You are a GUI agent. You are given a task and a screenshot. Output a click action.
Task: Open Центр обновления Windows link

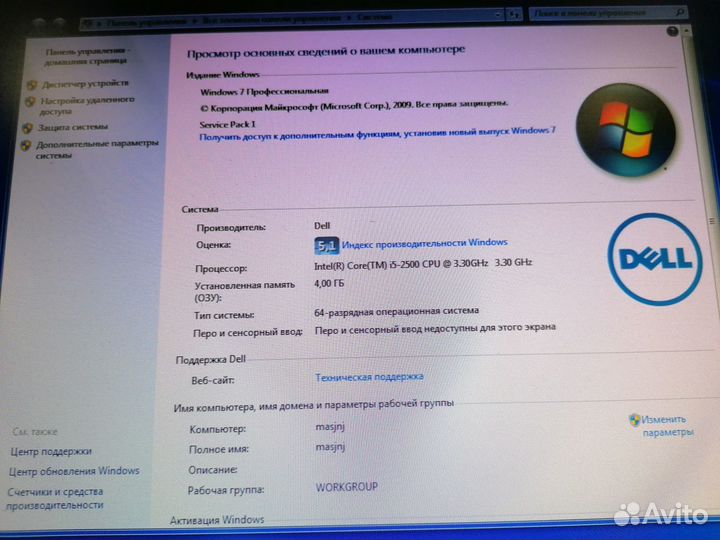click(74, 471)
